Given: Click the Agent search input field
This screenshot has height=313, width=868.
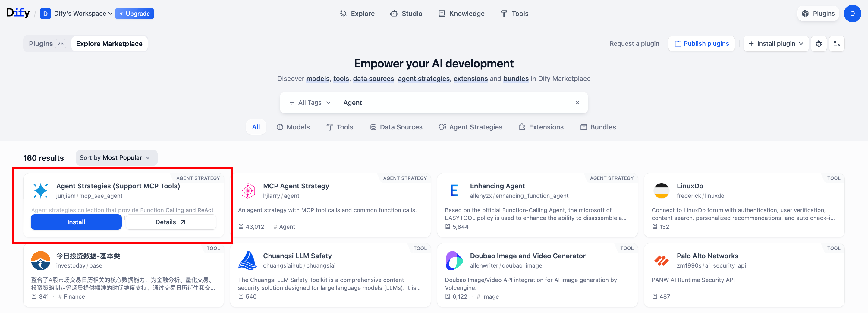Looking at the screenshot, I should pyautogui.click(x=455, y=103).
